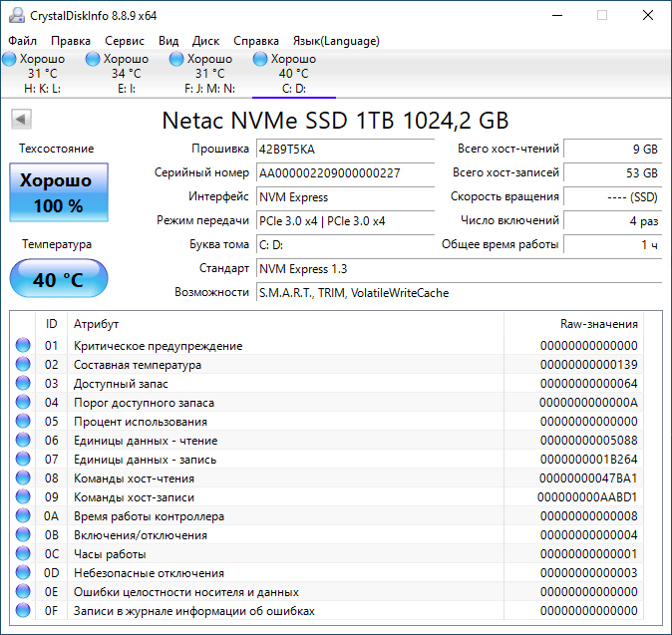Viewport: 672px width, 635px height.
Task: Click the Режим передачи field PCIe 3.0 x4
Action: [x=345, y=221]
